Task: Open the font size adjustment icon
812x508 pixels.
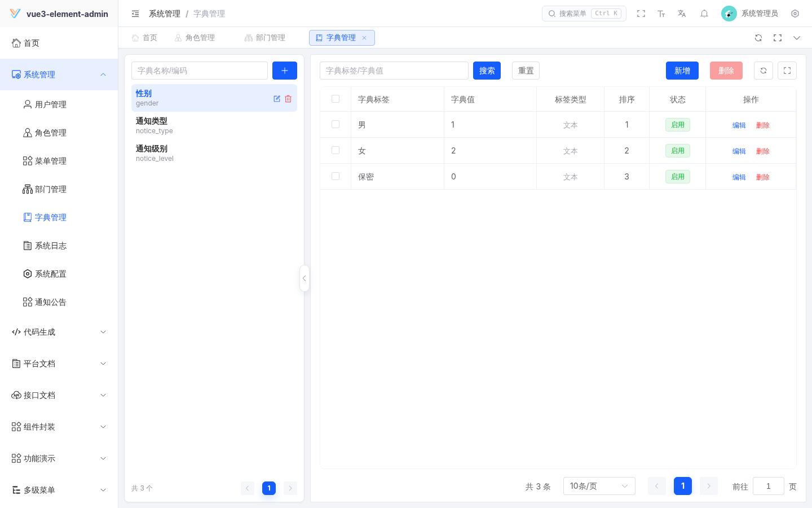Action: 661,14
